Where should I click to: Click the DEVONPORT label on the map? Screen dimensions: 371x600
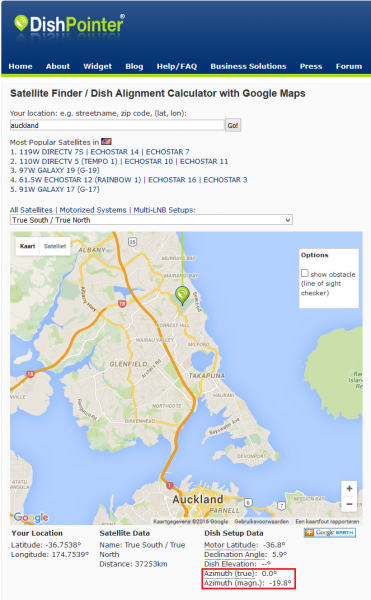click(x=252, y=456)
